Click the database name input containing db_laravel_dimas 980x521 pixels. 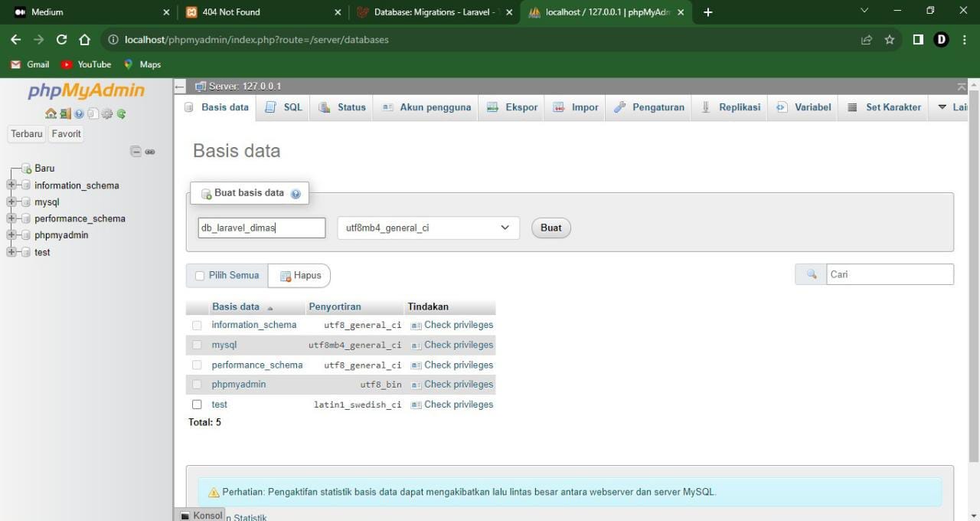tap(261, 228)
